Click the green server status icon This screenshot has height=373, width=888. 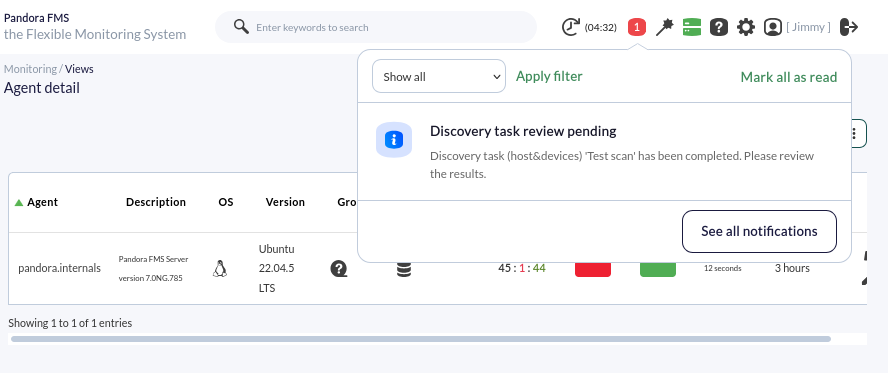(691, 27)
